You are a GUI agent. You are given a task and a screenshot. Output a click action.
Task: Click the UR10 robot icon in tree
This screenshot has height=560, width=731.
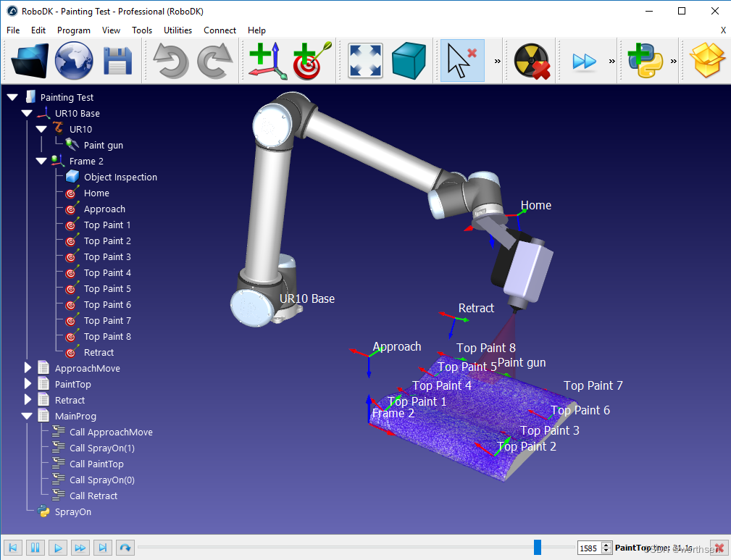[x=58, y=128]
